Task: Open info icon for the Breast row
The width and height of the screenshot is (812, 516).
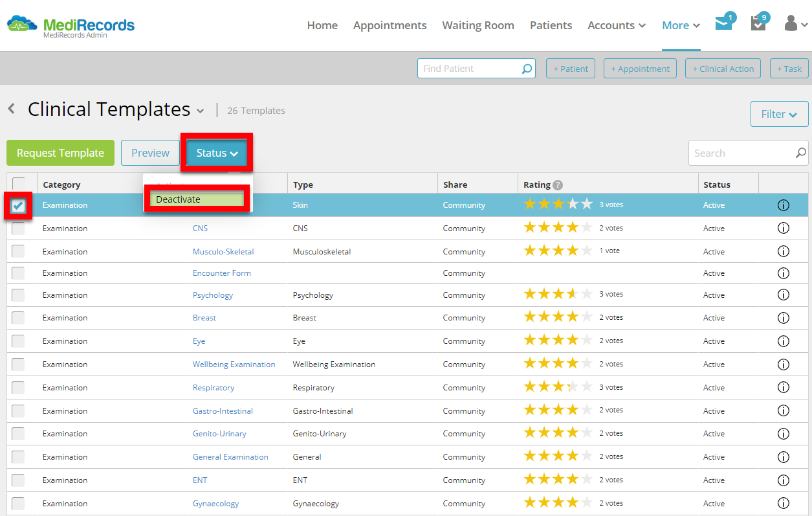Action: 783,318
